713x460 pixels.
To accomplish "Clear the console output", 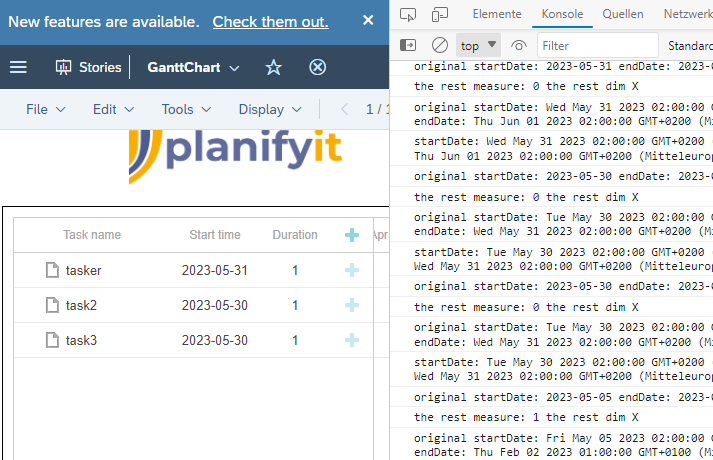I will pyautogui.click(x=440, y=45).
